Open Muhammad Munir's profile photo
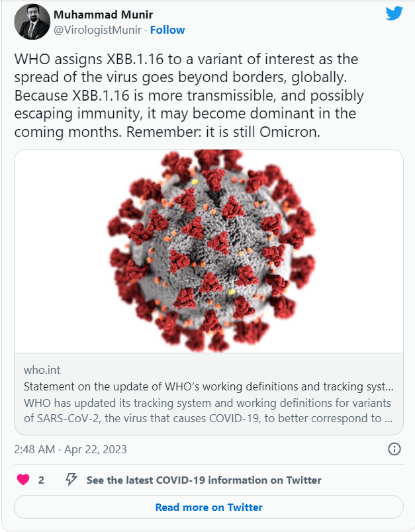This screenshot has height=532, width=415. (x=32, y=22)
